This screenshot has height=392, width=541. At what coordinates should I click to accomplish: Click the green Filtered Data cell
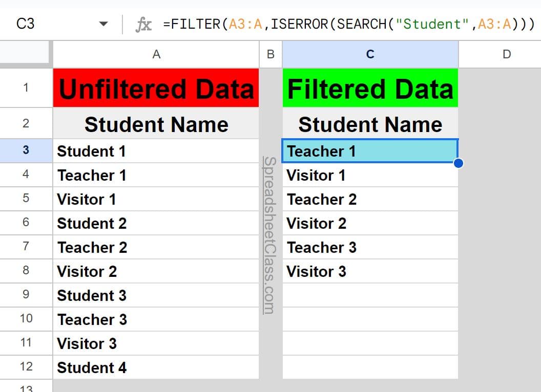coord(370,88)
